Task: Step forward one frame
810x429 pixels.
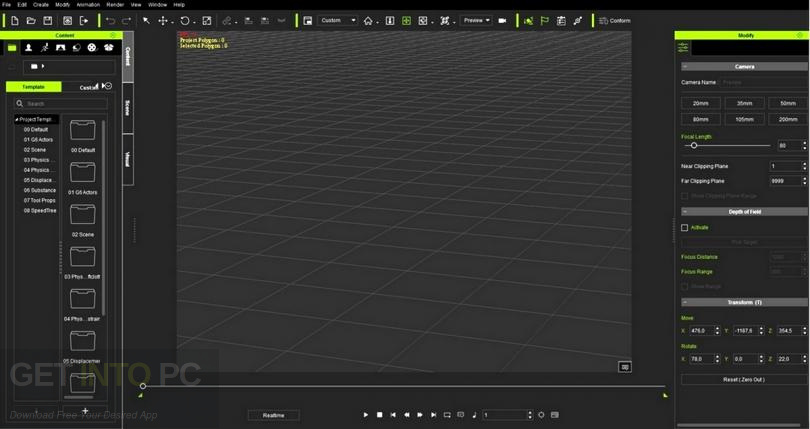Action: (x=420, y=415)
